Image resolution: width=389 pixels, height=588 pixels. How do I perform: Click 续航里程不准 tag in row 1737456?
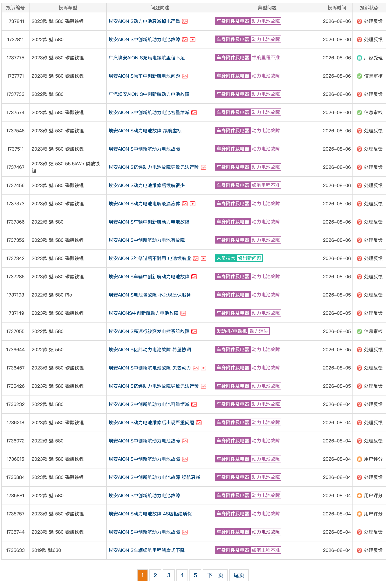pos(266,185)
